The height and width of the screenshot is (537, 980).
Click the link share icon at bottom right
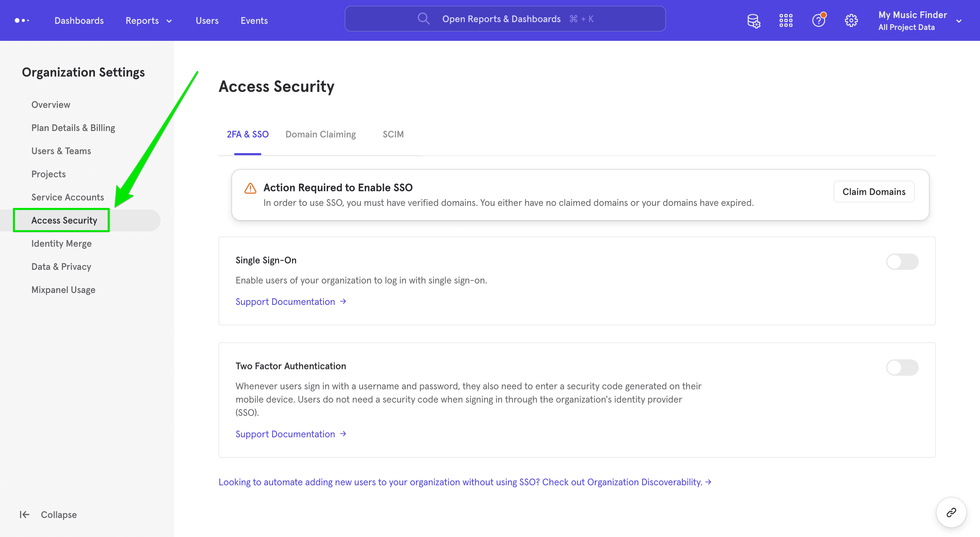951,512
